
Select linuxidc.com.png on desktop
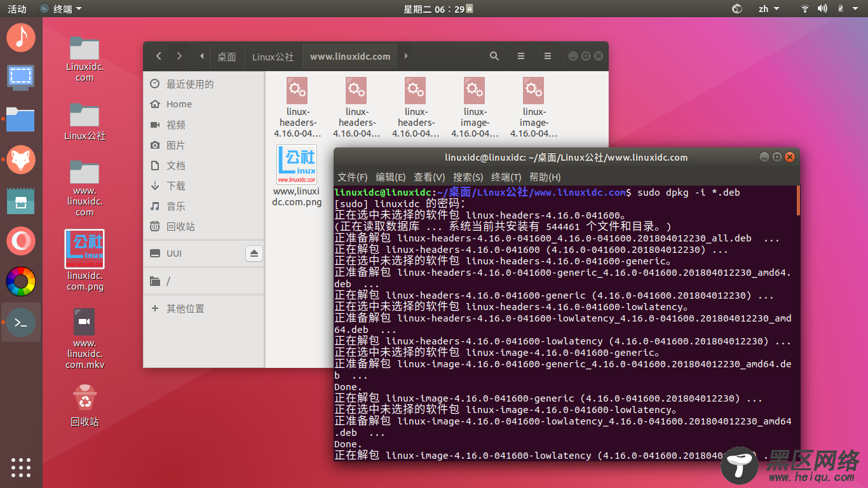[x=85, y=261]
